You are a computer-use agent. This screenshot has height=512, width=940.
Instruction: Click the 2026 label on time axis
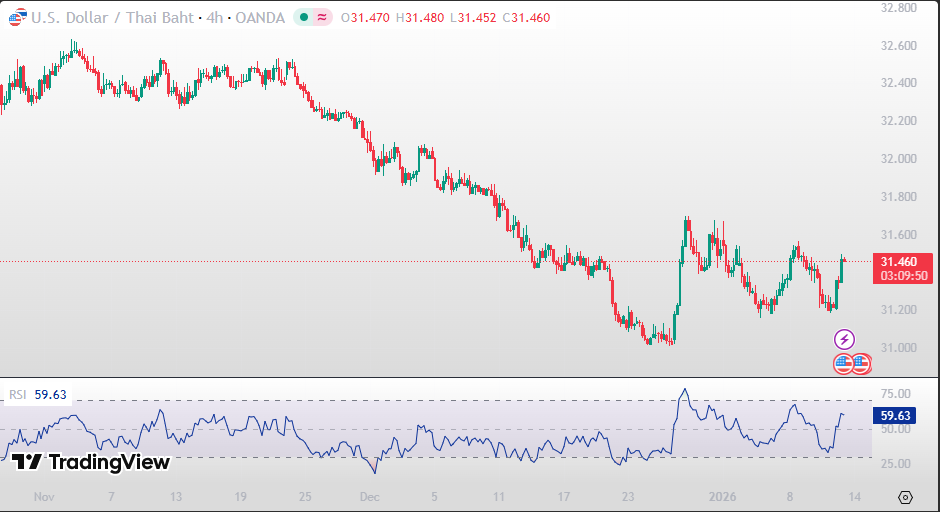click(x=725, y=496)
